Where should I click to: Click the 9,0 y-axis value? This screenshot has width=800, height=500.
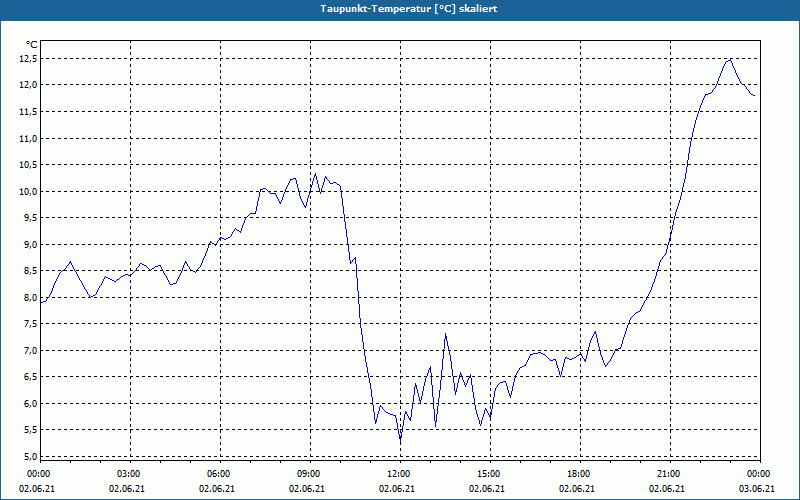tap(30, 244)
